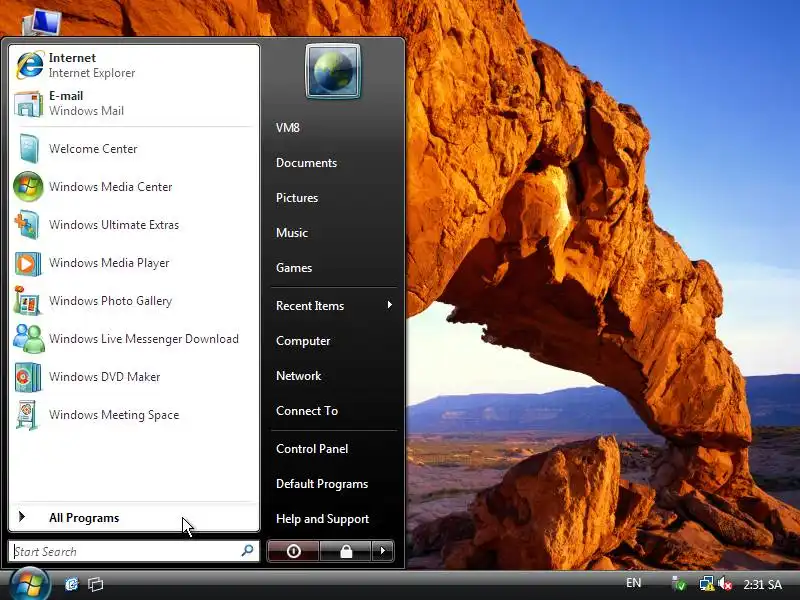Screen dimensions: 800x600
Task: Click the clock showing 2:31 SA
Action: click(763, 584)
